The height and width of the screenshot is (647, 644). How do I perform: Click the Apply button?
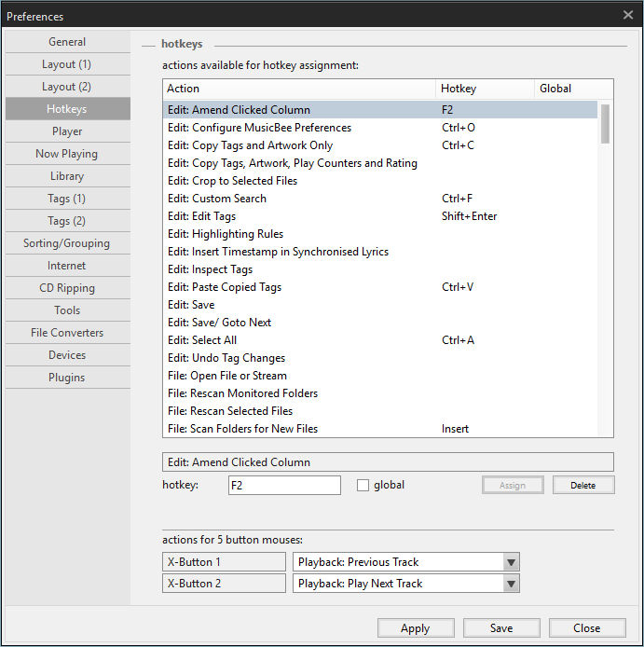(416, 628)
